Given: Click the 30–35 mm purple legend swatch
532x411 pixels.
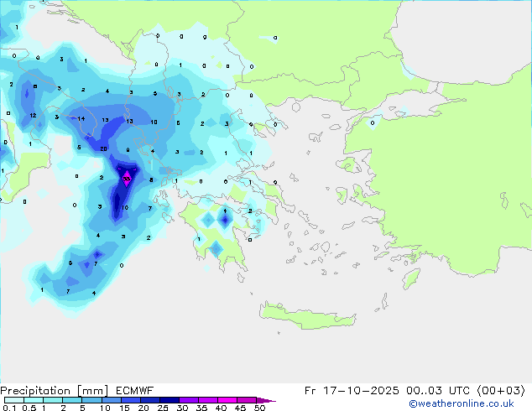Looking at the screenshot, I should point(188,400).
